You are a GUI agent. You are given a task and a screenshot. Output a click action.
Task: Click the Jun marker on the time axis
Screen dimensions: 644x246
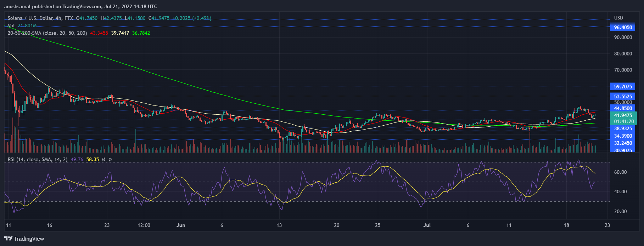coord(181,225)
